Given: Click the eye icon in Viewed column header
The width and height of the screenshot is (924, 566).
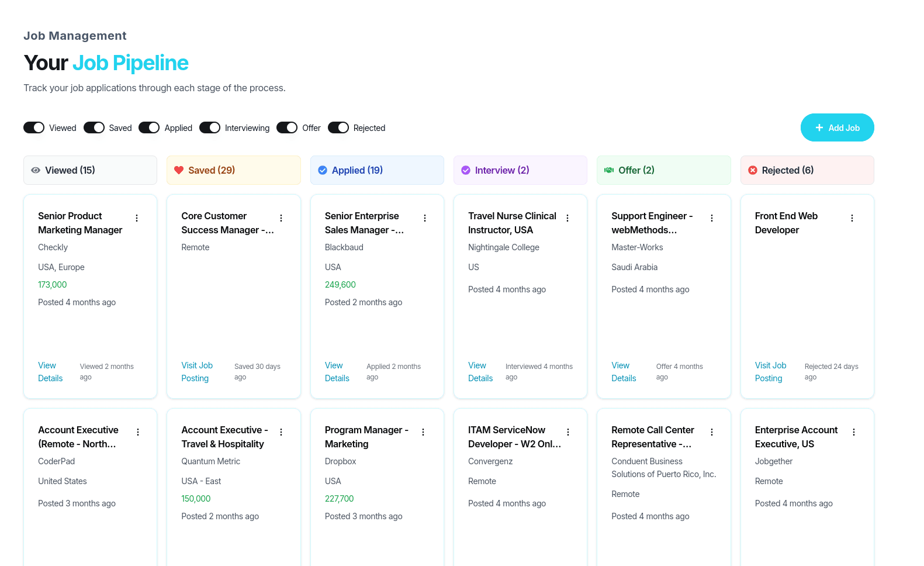Looking at the screenshot, I should pyautogui.click(x=36, y=170).
